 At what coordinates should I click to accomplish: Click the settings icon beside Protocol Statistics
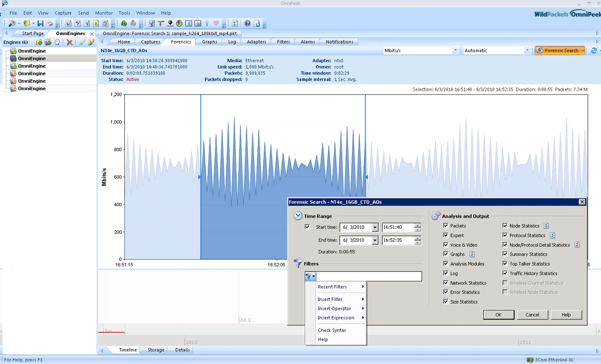tap(552, 235)
